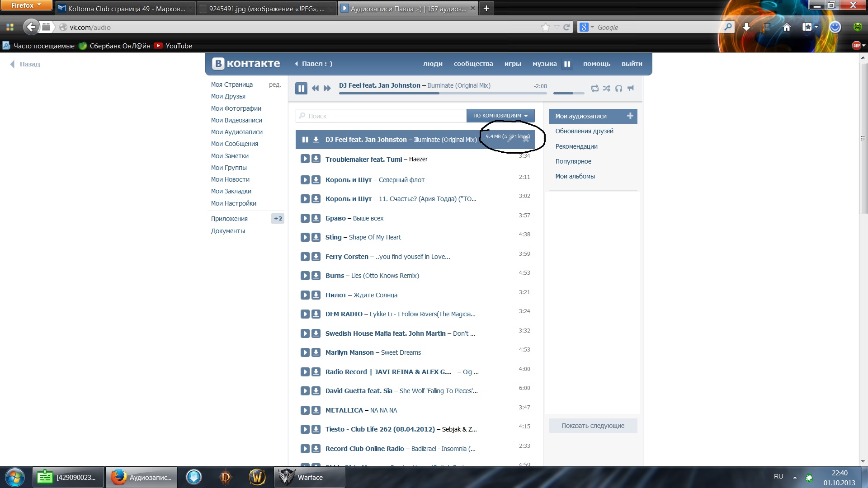Screen dimensions: 868x488
Task: Open Обновления друзей section
Action: coord(584,131)
